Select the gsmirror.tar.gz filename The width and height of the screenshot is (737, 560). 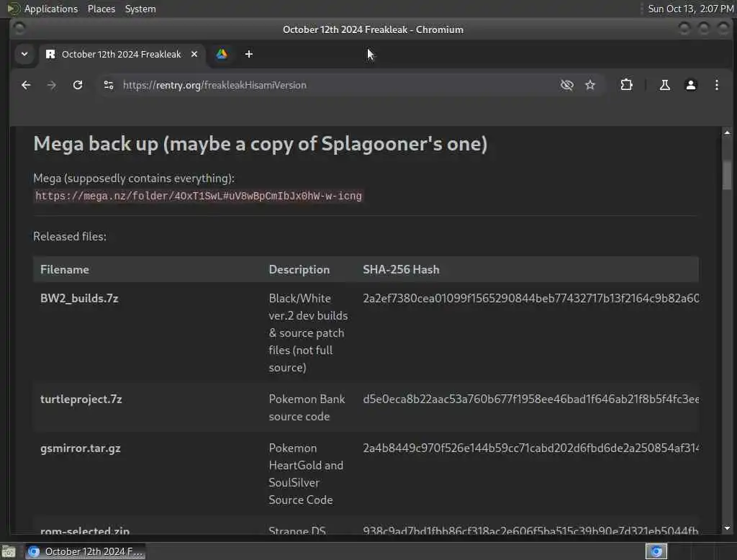(81, 448)
